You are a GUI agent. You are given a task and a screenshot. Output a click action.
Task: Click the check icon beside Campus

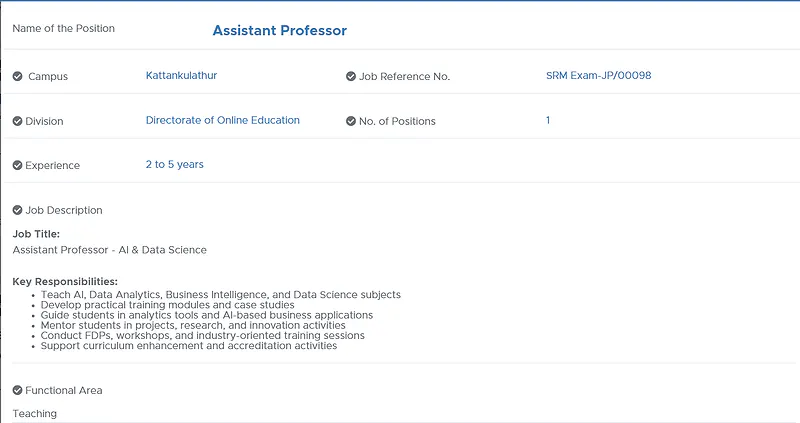17,77
